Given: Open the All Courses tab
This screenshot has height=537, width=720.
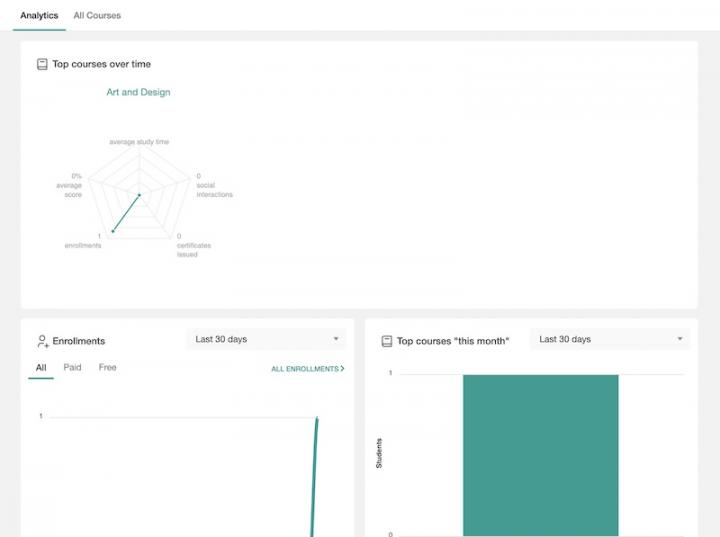Looking at the screenshot, I should coord(97,16).
